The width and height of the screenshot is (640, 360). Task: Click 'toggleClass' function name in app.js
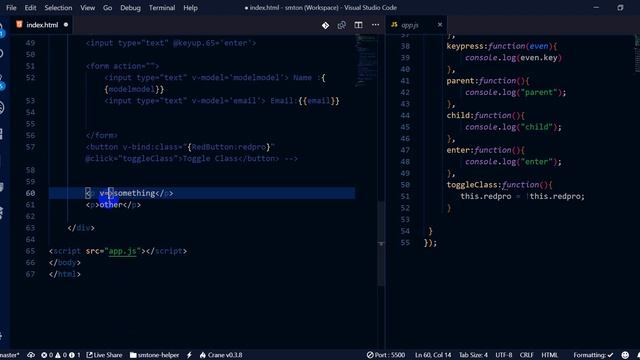[x=472, y=185]
